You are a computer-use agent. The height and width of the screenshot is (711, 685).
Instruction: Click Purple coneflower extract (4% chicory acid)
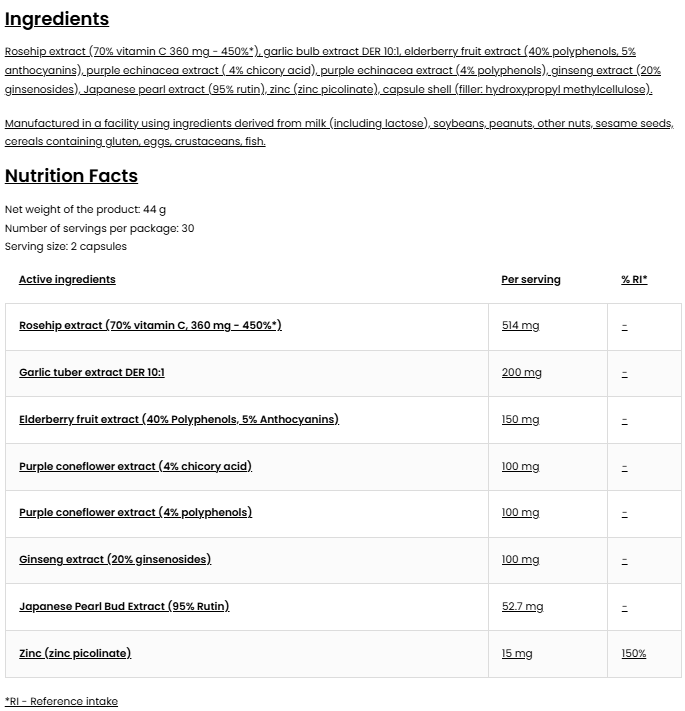[x=135, y=466]
